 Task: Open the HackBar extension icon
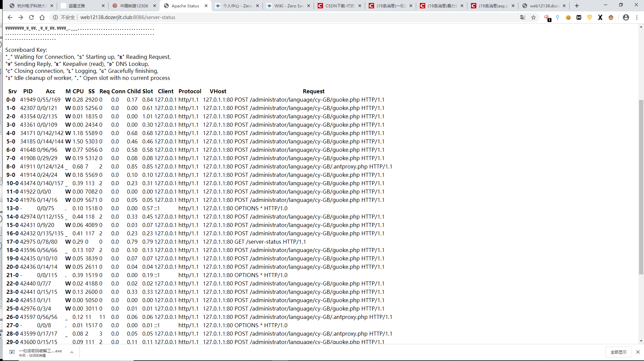tap(579, 17)
